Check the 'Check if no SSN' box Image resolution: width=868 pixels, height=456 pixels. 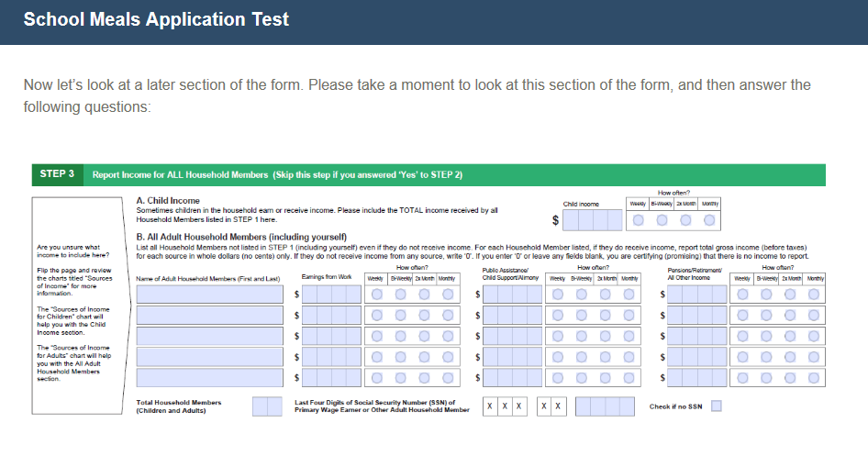[x=717, y=406]
